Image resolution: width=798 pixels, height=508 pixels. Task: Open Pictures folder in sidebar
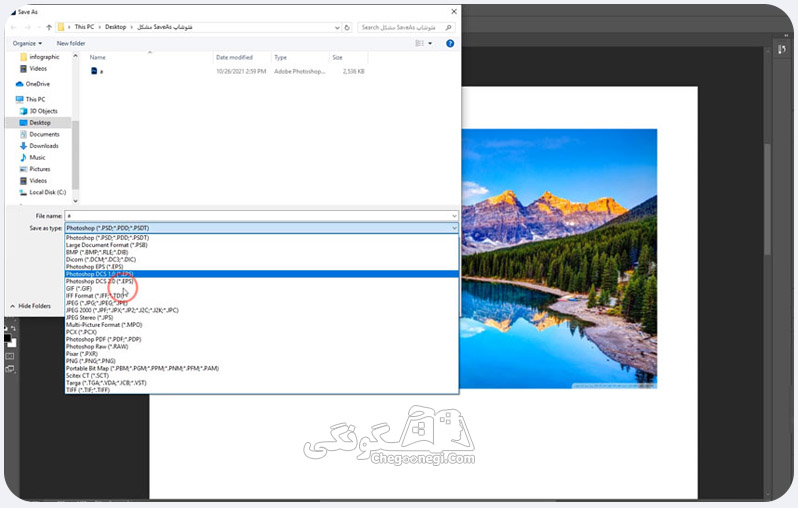pyautogui.click(x=35, y=169)
